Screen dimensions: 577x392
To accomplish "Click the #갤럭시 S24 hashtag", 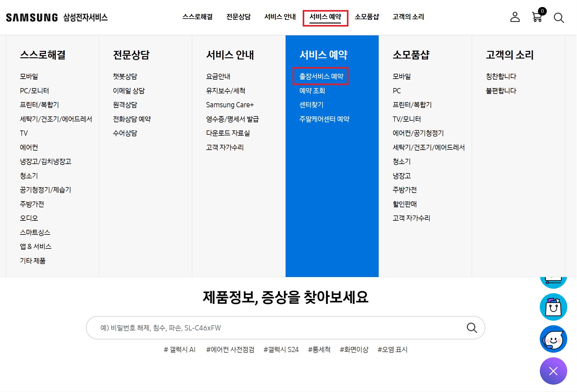I will pyautogui.click(x=281, y=349).
